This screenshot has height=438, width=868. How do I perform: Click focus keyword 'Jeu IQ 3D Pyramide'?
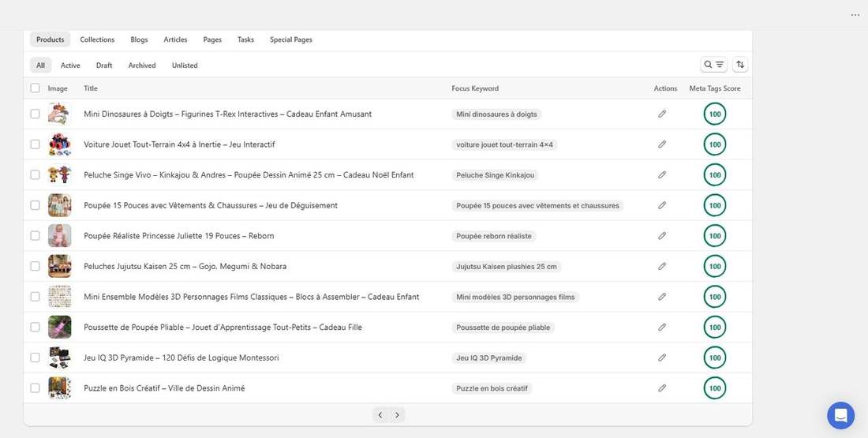click(x=488, y=358)
